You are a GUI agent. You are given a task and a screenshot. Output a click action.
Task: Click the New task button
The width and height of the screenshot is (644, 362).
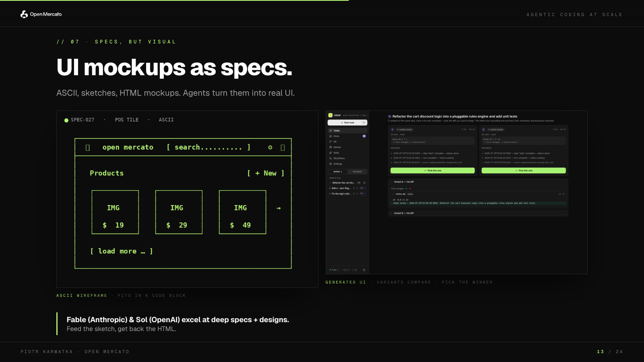point(347,123)
